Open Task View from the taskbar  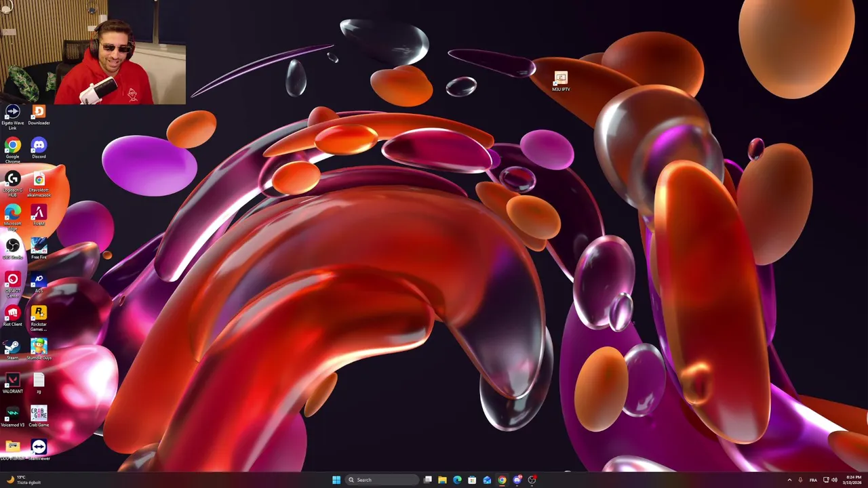(x=428, y=480)
